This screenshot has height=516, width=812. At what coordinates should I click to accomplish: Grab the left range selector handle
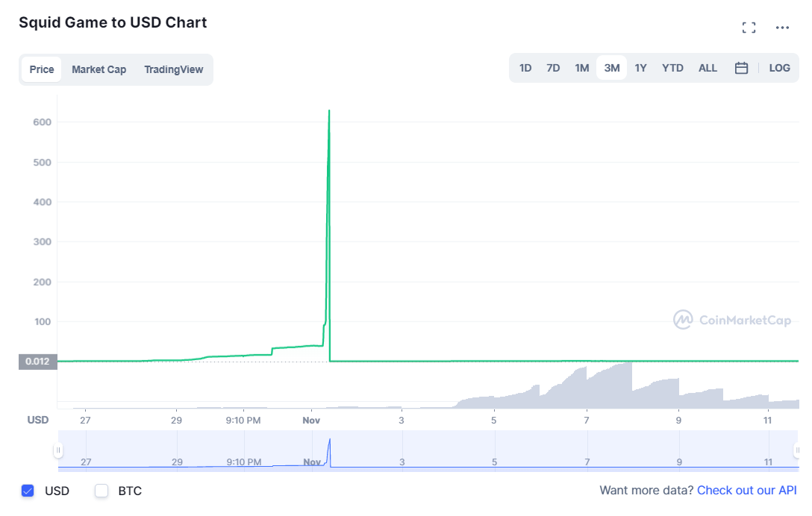tap(58, 450)
